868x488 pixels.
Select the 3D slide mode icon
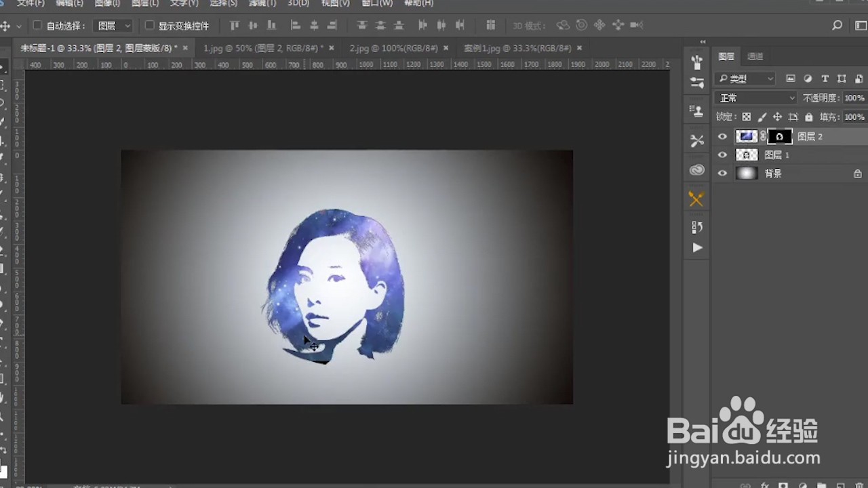point(618,26)
